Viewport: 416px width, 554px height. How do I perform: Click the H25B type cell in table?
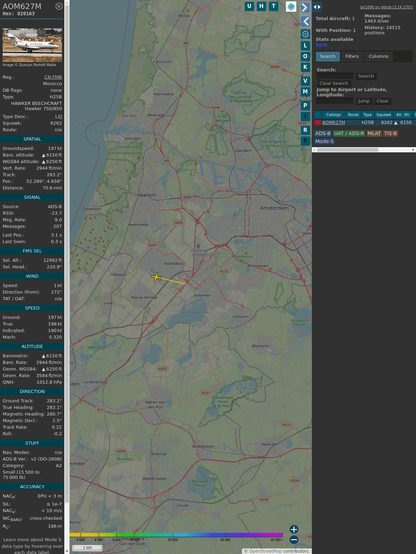tap(368, 122)
